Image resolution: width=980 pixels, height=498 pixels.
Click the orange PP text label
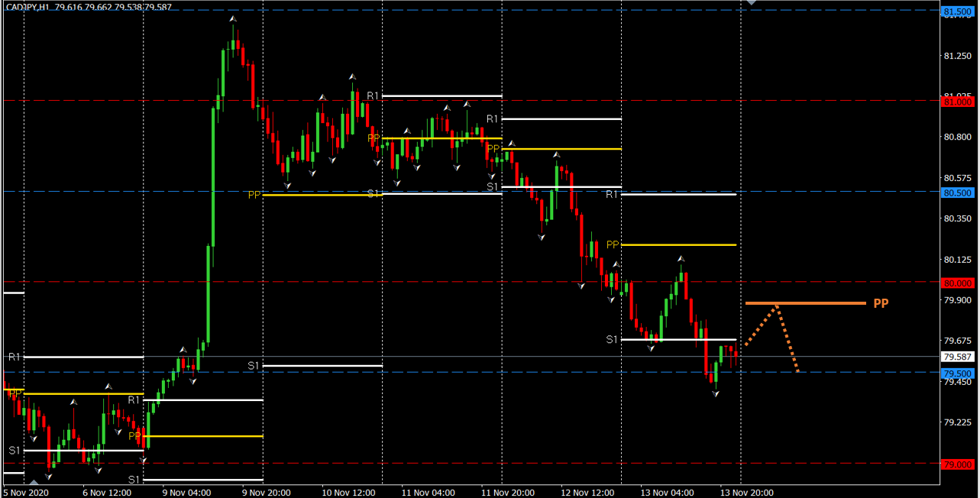(881, 303)
